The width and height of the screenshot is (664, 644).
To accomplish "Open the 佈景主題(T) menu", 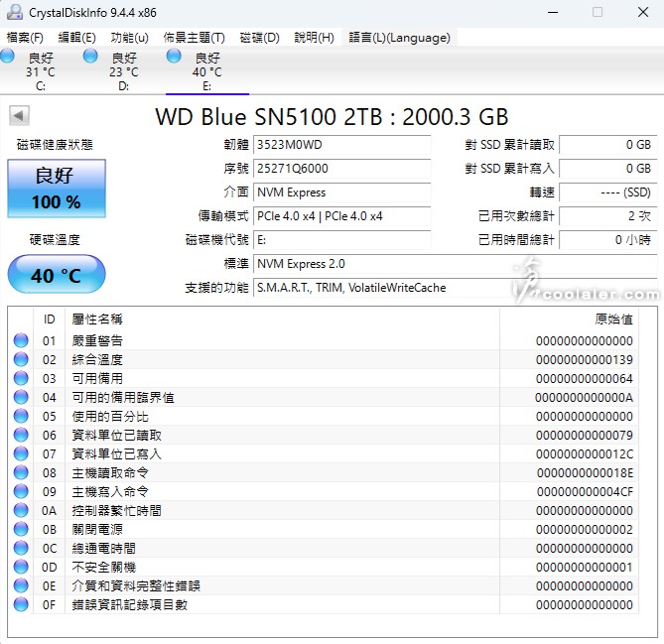I will tap(194, 38).
